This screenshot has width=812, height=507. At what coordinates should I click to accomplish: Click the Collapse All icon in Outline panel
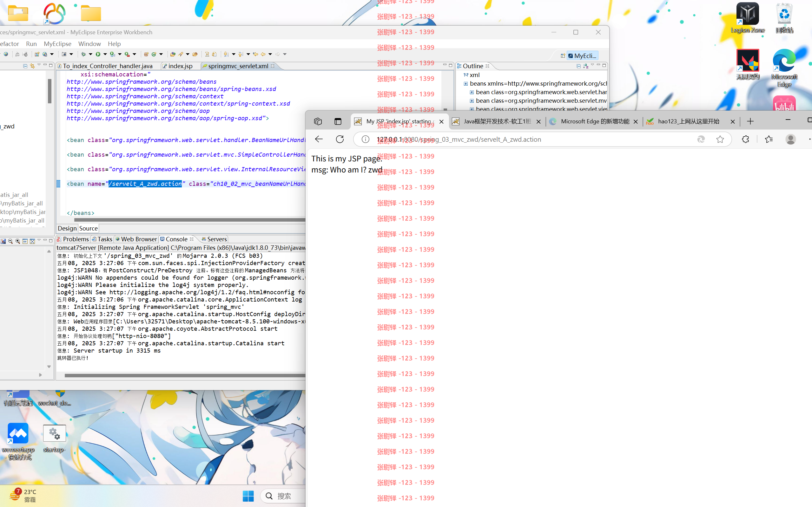pyautogui.click(x=578, y=66)
